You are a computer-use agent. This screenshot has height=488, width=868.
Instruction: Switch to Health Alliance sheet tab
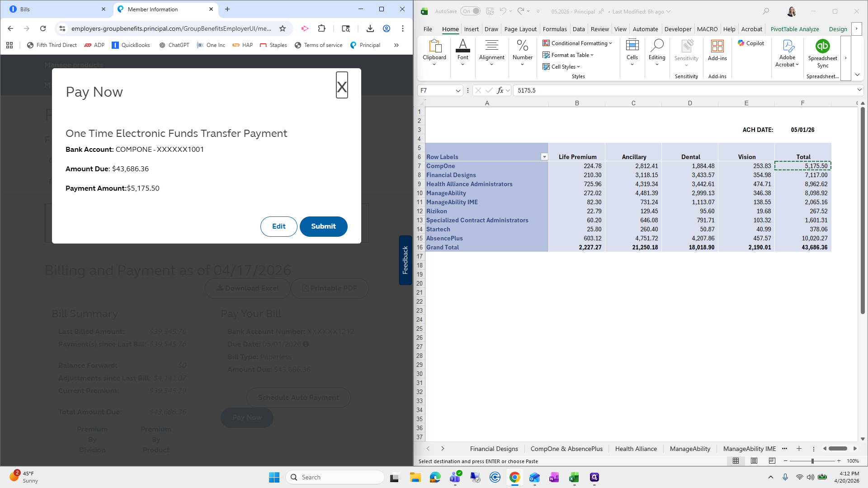[x=636, y=449]
